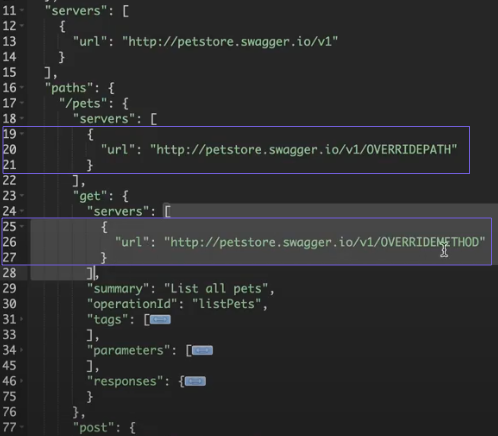498x436 pixels.
Task: Click line number 15 in the gutter
Action: (x=9, y=72)
